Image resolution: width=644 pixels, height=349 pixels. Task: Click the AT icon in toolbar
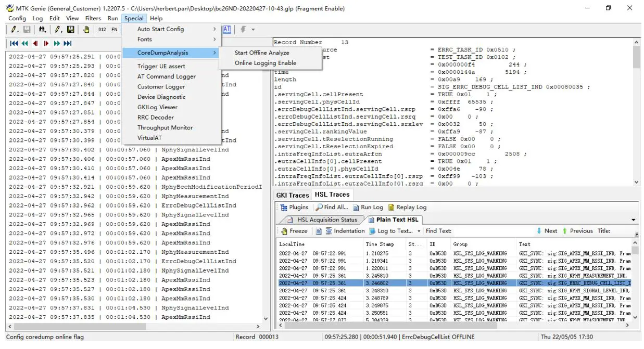(226, 30)
